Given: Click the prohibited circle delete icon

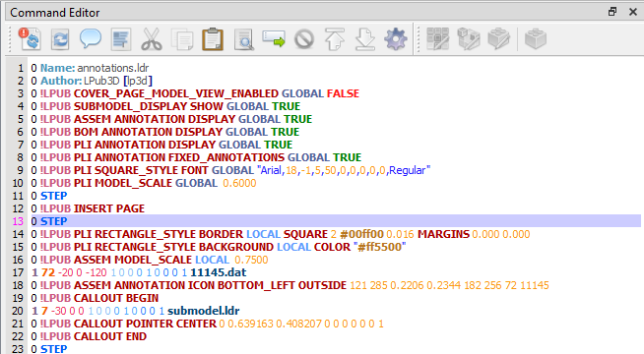Looking at the screenshot, I should 304,39.
